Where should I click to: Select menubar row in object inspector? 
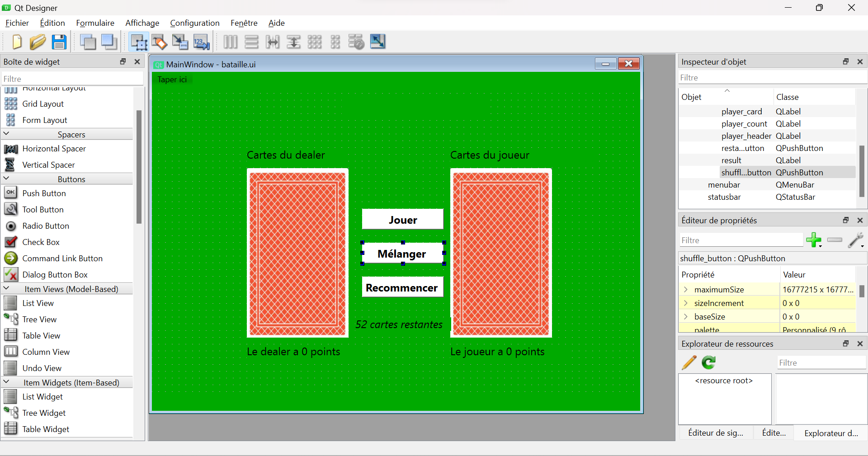(x=724, y=184)
